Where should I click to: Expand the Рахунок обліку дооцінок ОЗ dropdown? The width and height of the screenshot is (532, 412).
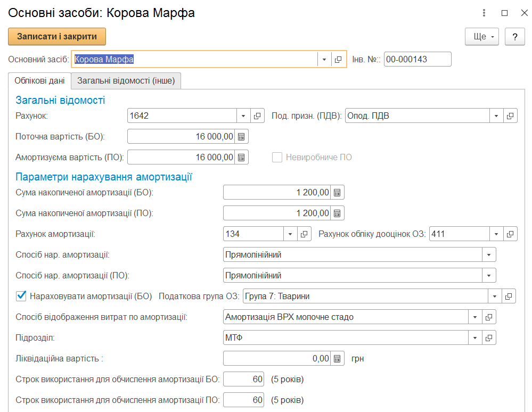point(496,234)
